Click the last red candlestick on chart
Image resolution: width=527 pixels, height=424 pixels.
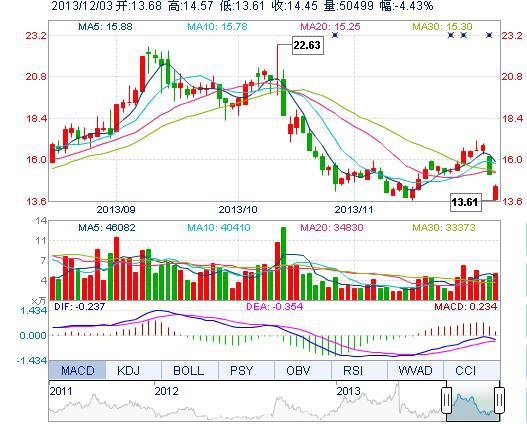pos(495,193)
